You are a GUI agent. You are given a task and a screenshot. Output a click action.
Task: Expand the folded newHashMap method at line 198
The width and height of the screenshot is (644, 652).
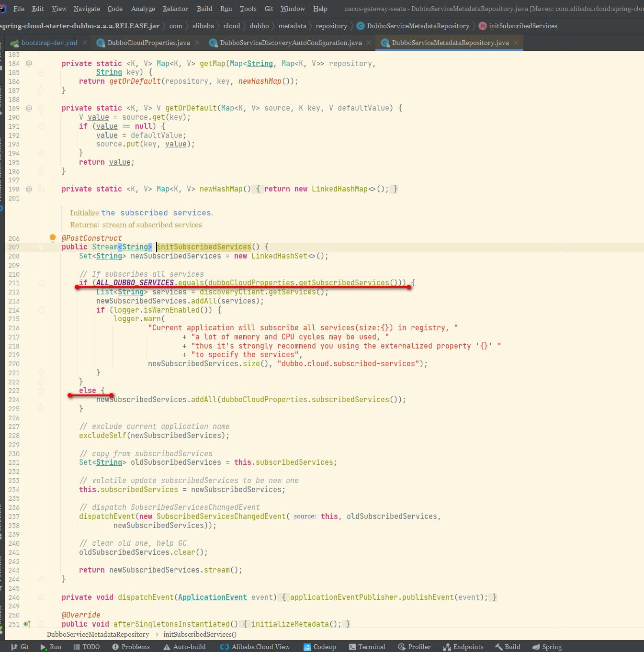[41, 189]
